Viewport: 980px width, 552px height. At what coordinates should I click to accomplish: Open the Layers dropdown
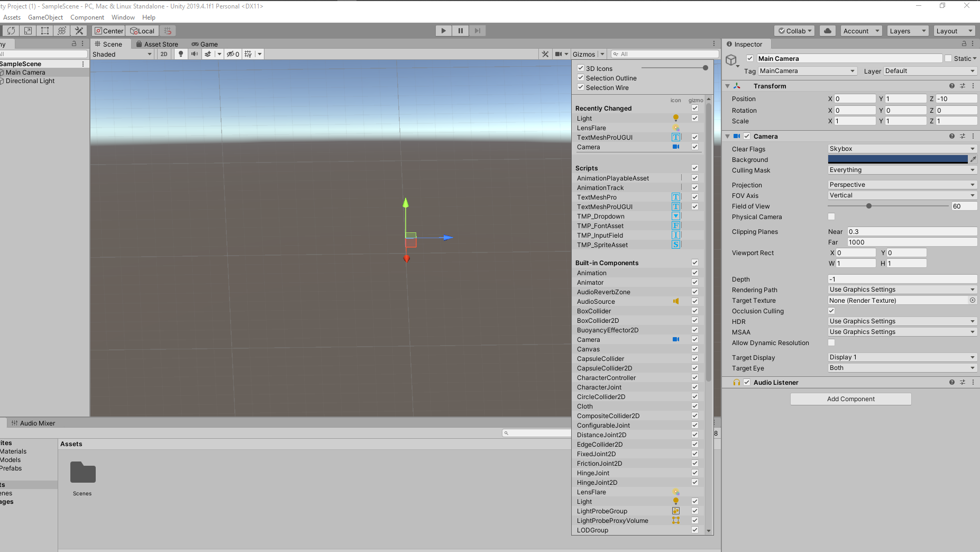908,31
